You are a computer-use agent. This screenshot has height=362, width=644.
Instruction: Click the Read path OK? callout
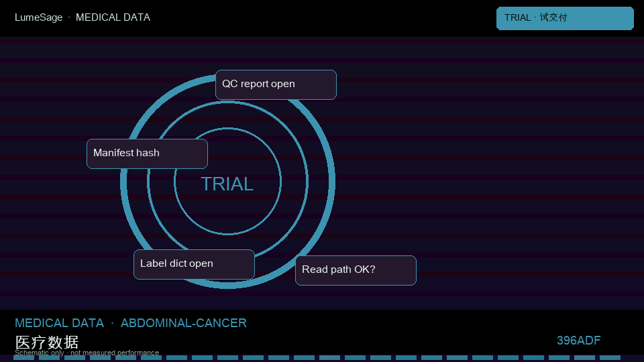[x=356, y=270]
